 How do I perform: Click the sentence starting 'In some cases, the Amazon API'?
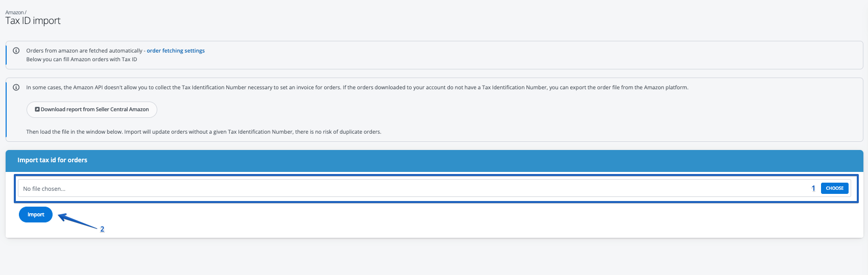184,87
